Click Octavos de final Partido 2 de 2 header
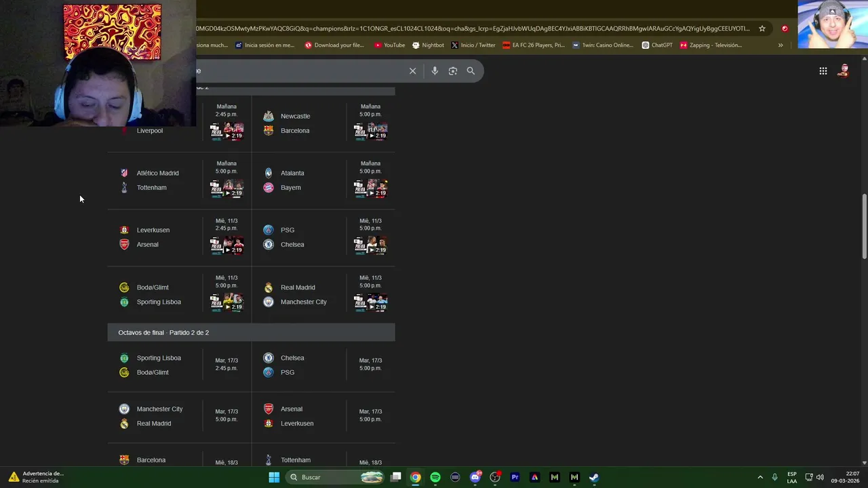Screen dimensions: 868x488 coord(251,332)
